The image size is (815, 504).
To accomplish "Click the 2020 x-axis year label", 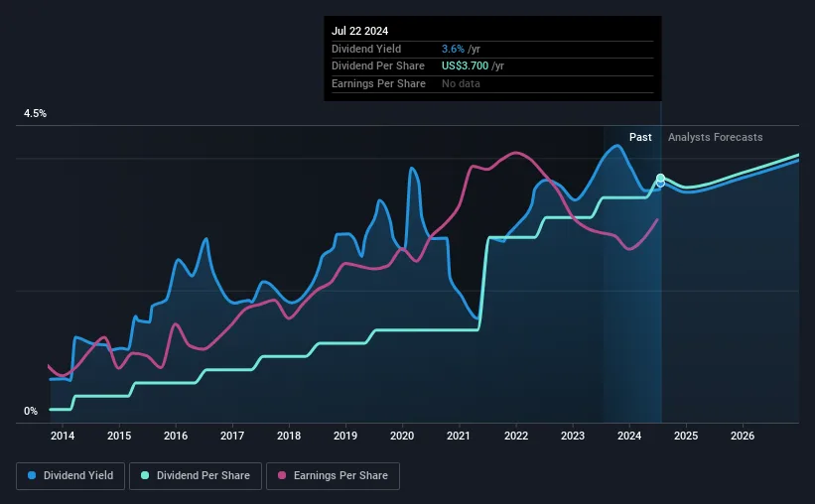I will tap(402, 436).
